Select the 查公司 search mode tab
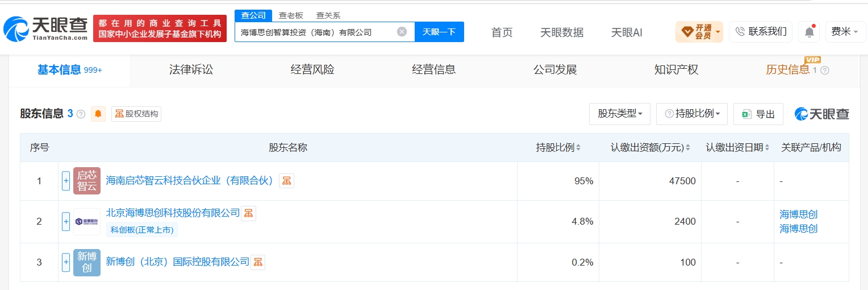This screenshot has width=868, height=290. (253, 15)
